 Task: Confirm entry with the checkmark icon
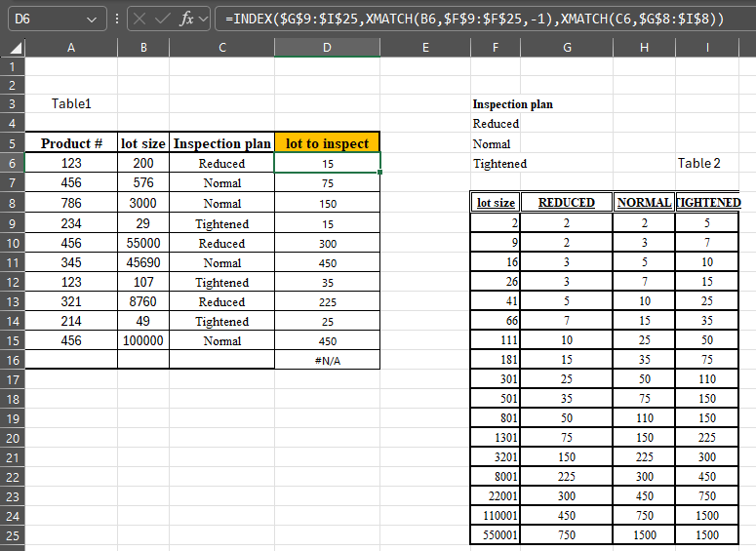point(163,20)
